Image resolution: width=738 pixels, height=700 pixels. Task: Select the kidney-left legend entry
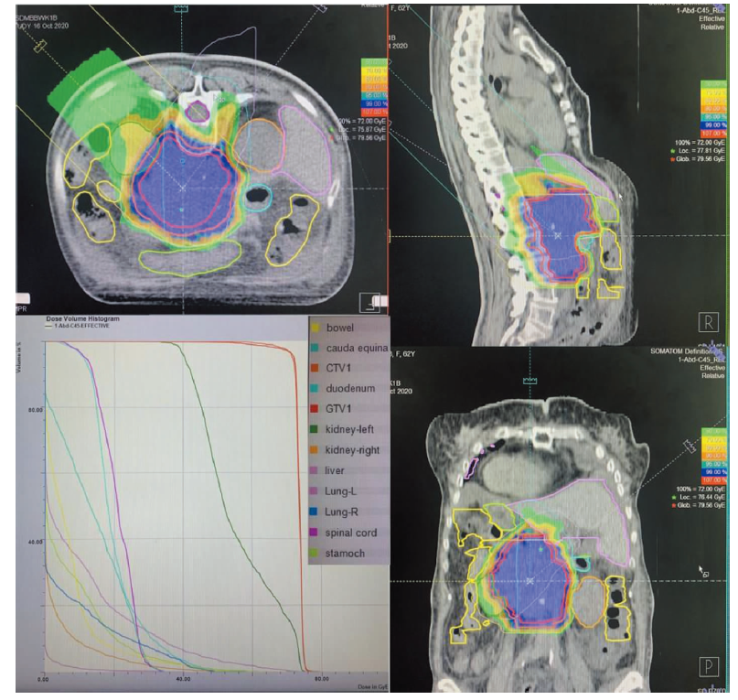(x=351, y=429)
